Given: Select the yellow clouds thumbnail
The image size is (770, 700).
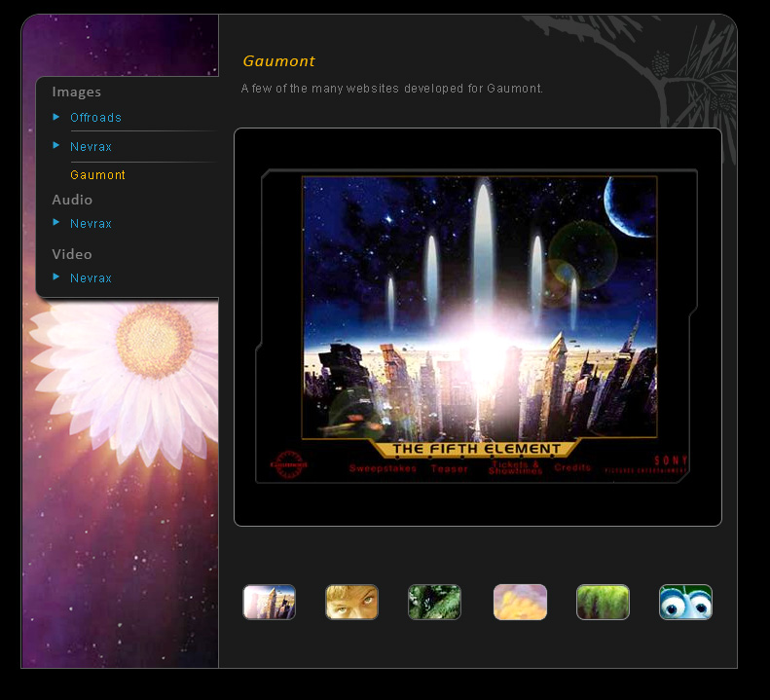Looking at the screenshot, I should (520, 602).
